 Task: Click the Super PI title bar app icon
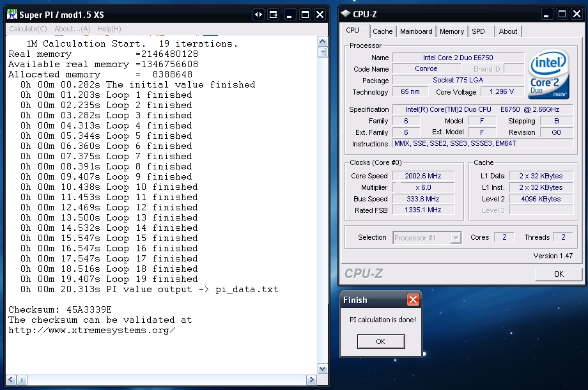pos(12,14)
